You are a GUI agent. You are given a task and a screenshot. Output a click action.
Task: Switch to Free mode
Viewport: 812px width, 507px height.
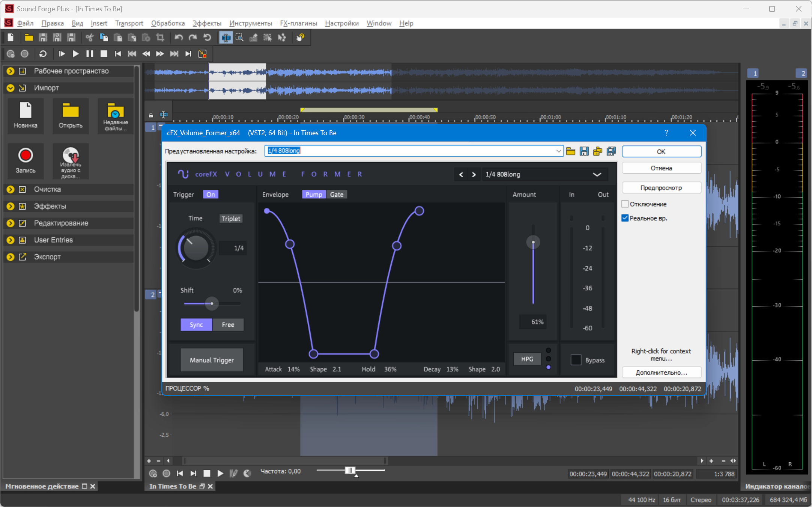click(x=228, y=325)
